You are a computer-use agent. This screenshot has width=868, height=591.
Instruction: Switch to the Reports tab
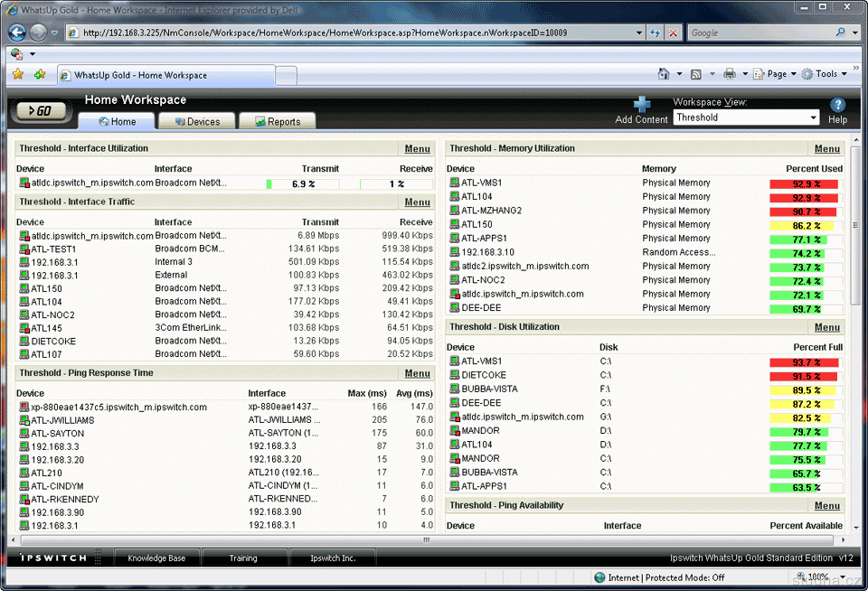276,121
